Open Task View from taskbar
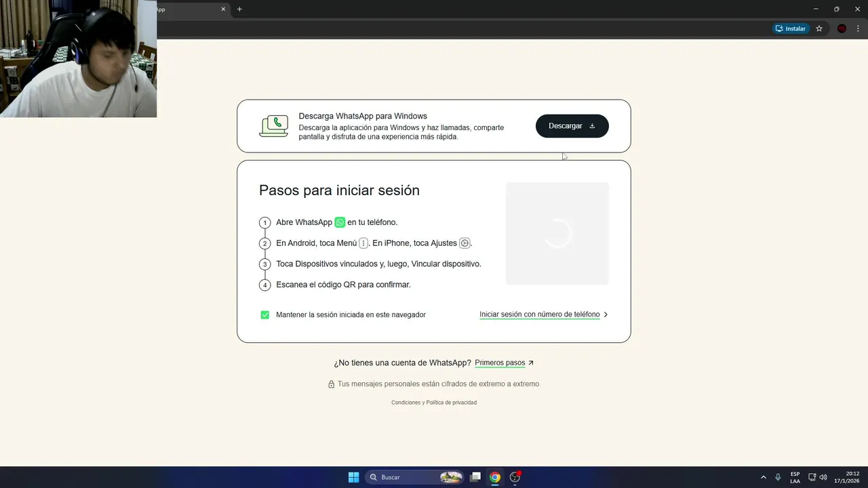The width and height of the screenshot is (868, 488). point(475,477)
